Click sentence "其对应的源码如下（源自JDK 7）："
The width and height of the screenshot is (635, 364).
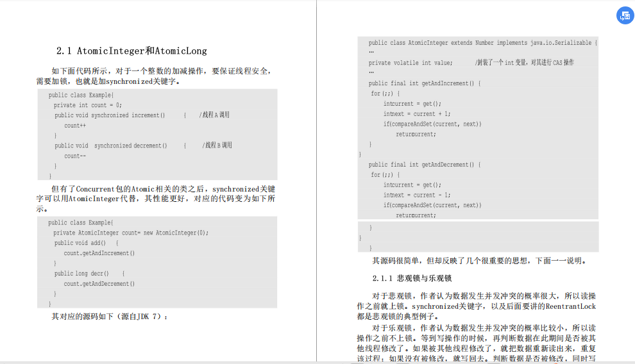[109, 317]
